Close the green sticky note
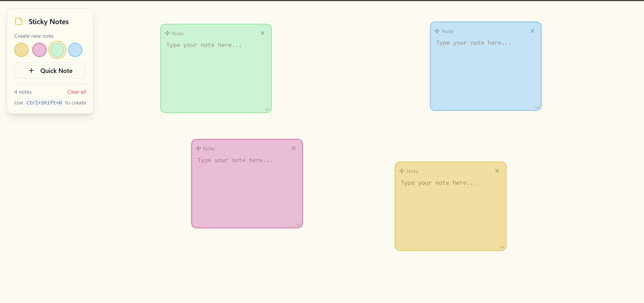This screenshot has height=303, width=644. tap(263, 33)
